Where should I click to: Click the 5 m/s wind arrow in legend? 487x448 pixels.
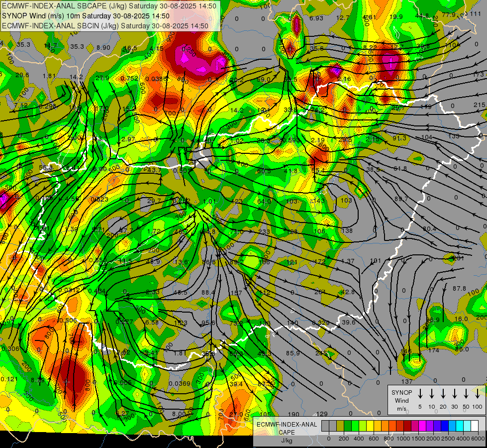pos(420,394)
